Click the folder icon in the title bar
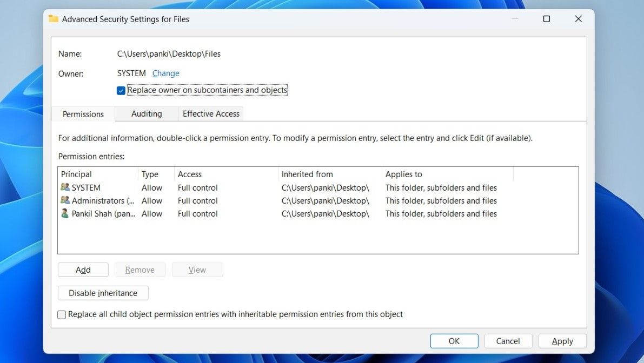 (53, 19)
